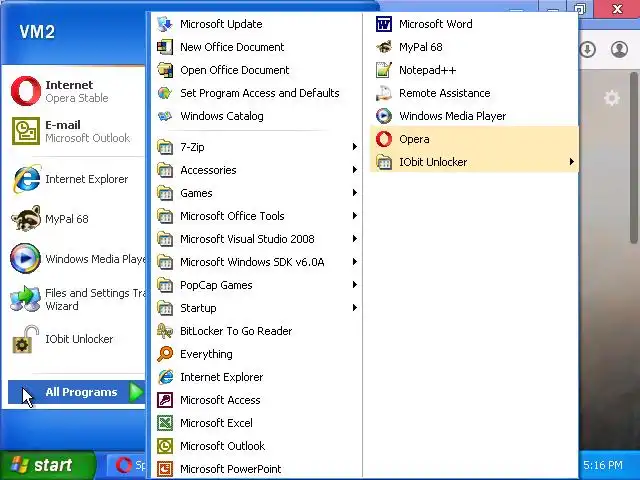Click the browser downloads arrow icon behind menu
This screenshot has width=640, height=480.
tap(587, 50)
